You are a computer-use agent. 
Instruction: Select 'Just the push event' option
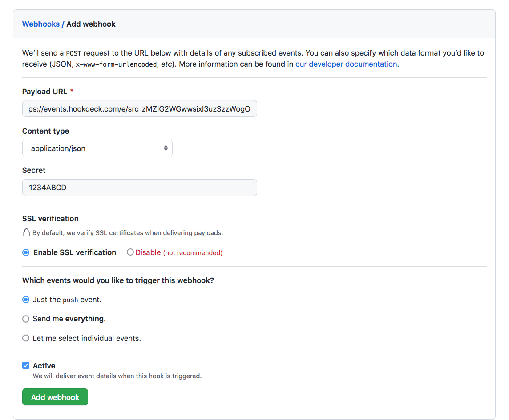(25, 300)
